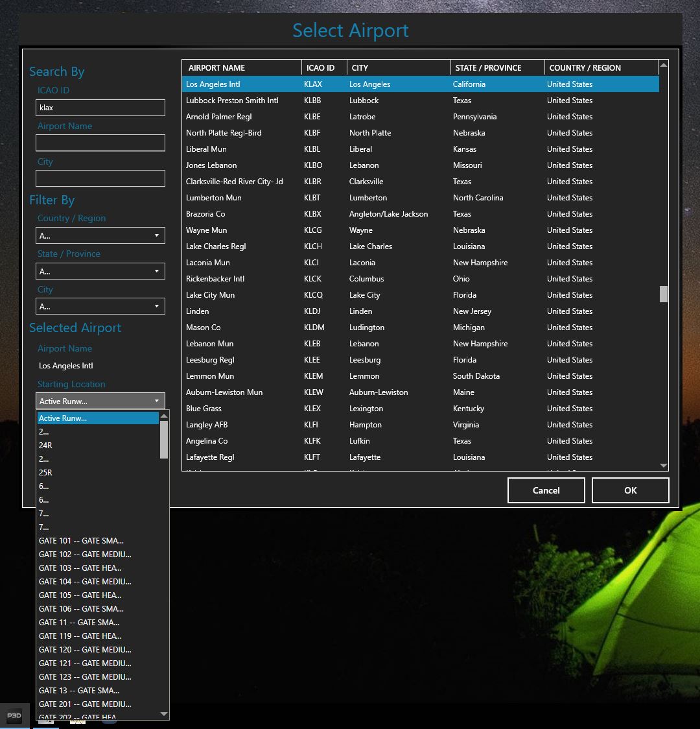Select Blue Grass airport row
Viewport: 700px width, 729px height.
(421, 408)
